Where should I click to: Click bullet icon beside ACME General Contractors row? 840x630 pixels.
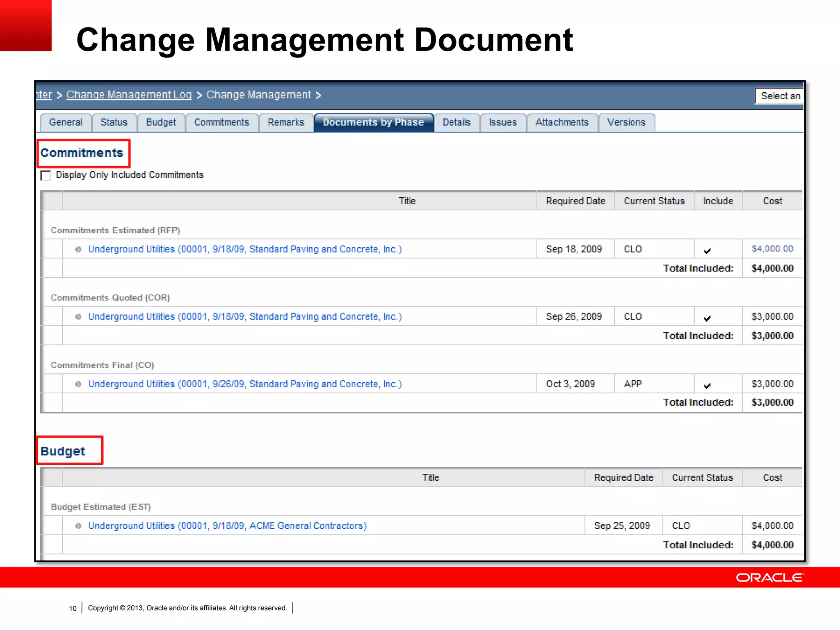78,526
